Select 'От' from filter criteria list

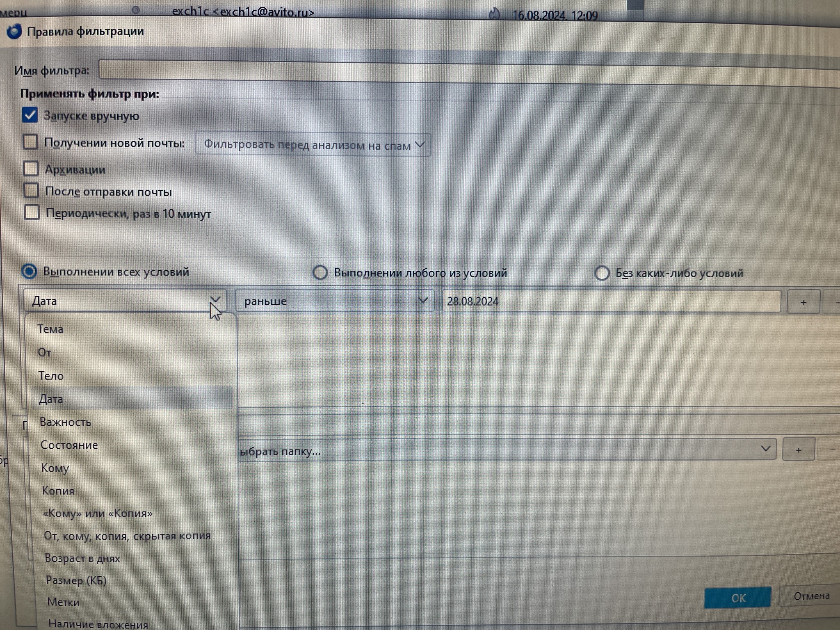(x=46, y=352)
